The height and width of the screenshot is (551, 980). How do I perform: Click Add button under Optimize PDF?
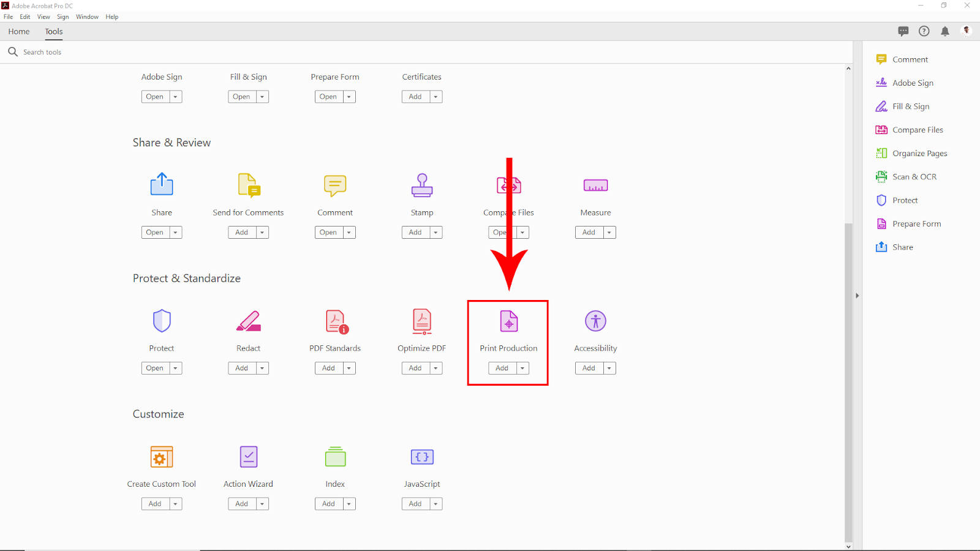point(416,368)
